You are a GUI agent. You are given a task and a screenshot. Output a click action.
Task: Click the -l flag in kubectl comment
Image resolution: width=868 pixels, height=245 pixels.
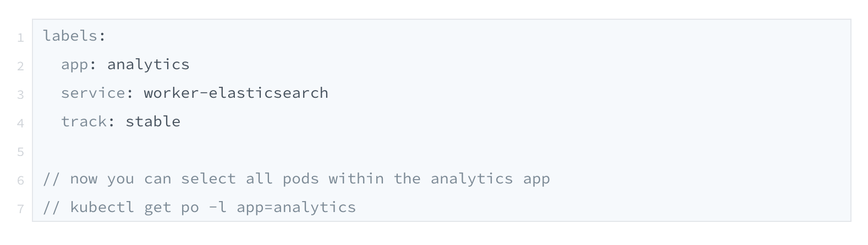(218, 207)
